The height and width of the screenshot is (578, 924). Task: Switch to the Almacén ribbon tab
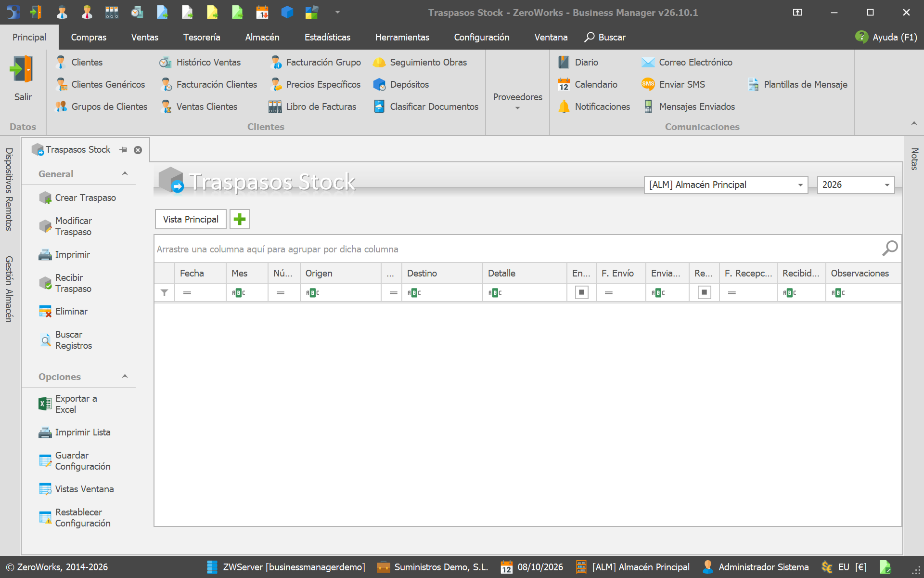pyautogui.click(x=262, y=37)
